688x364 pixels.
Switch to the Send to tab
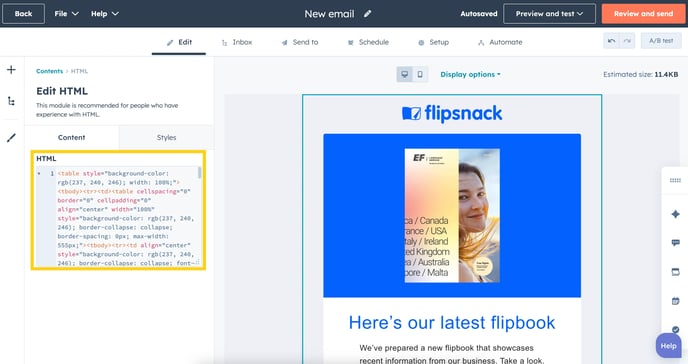(x=300, y=42)
